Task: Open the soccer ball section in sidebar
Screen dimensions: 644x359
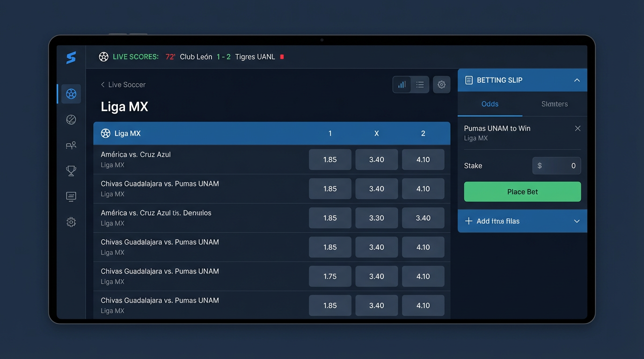Action: pos(71,94)
